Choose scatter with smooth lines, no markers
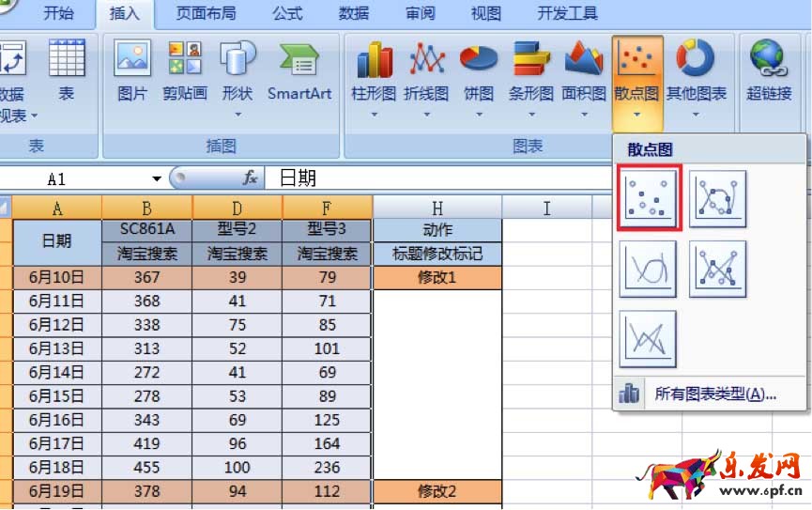Screen dimensions: 812x510 click(648, 269)
